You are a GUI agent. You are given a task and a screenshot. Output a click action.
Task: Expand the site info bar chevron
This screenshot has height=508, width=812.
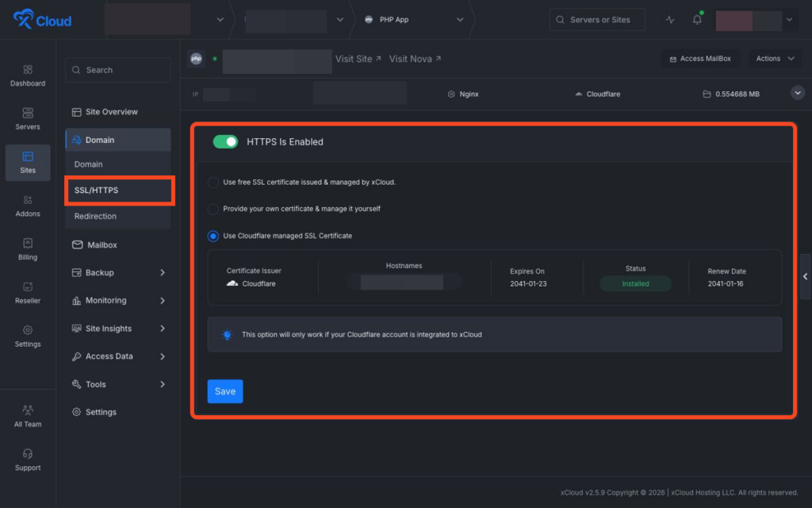coord(798,94)
